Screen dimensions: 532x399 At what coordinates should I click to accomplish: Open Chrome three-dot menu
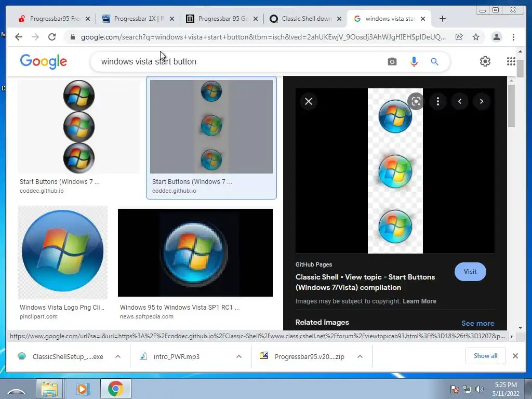pos(513,37)
